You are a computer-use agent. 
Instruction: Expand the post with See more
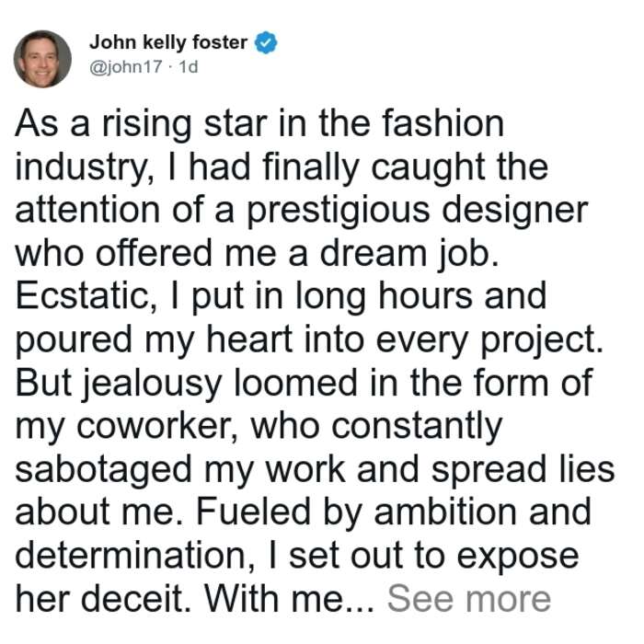(x=468, y=599)
